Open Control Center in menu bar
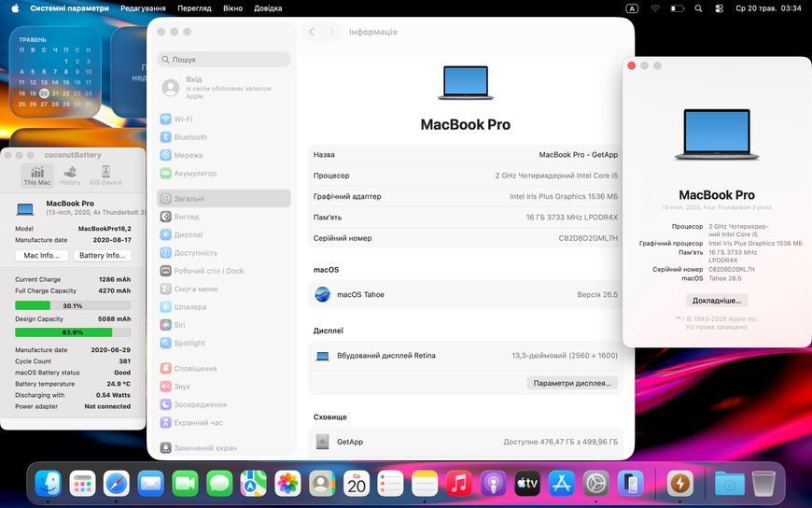The image size is (812, 508). click(719, 8)
